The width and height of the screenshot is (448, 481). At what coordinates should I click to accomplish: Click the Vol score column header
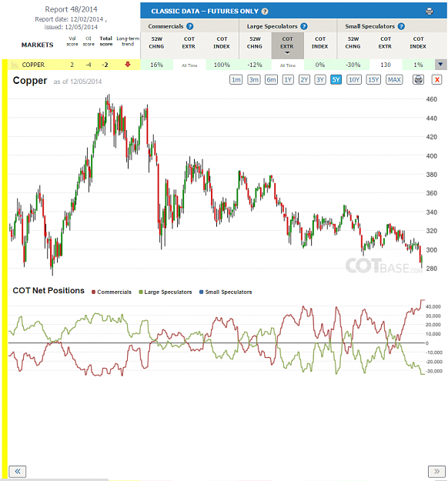click(72, 42)
